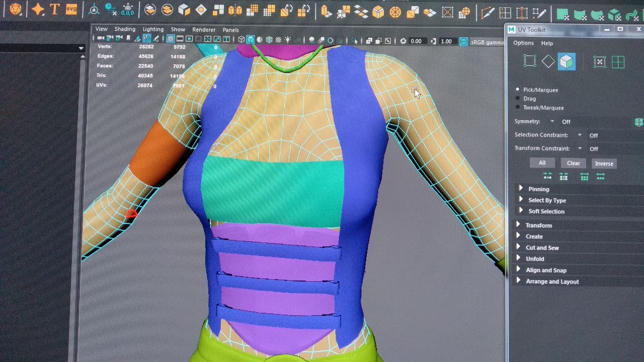Click the first green icon below All button

547,176
